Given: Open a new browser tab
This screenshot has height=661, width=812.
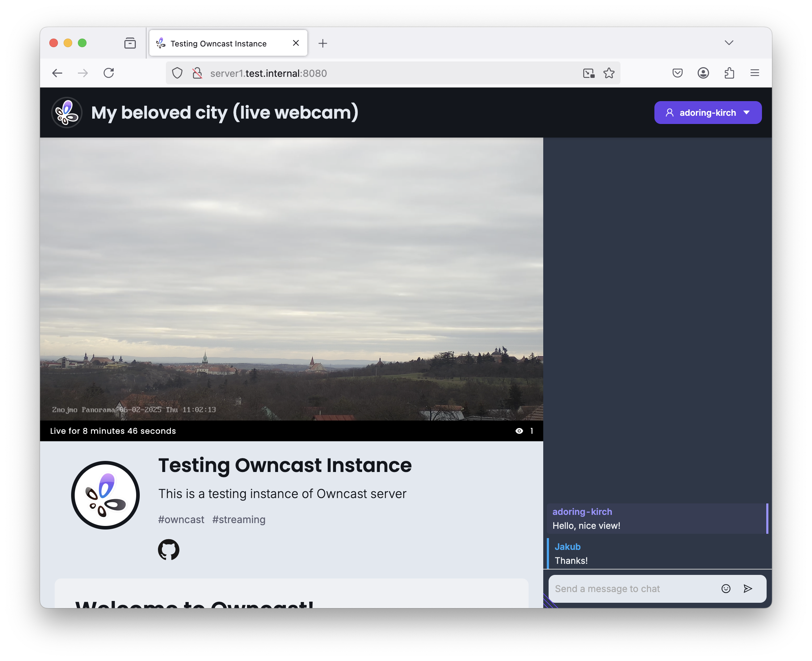Looking at the screenshot, I should coord(323,43).
